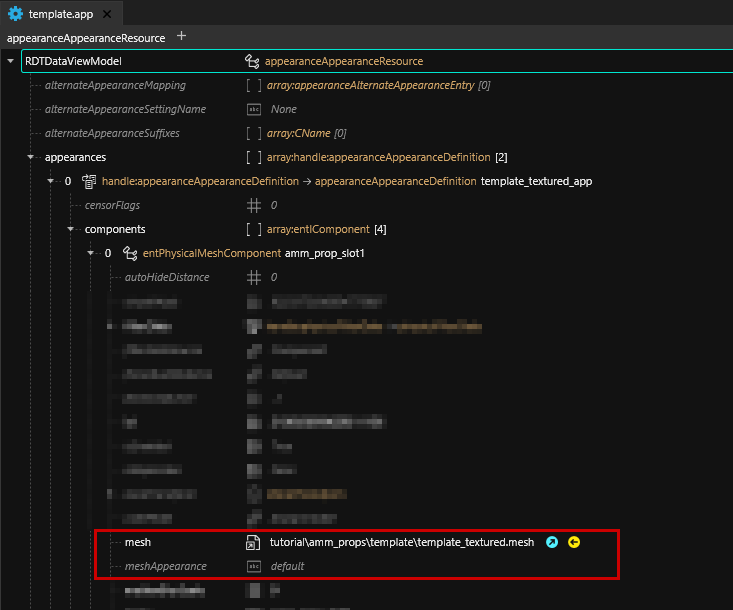
Task: Click the gear icon on template.app tab
Action: [x=16, y=14]
